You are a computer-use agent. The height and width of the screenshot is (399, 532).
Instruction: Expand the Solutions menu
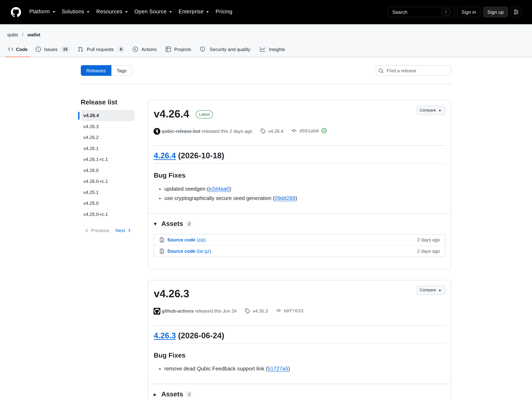tap(76, 12)
